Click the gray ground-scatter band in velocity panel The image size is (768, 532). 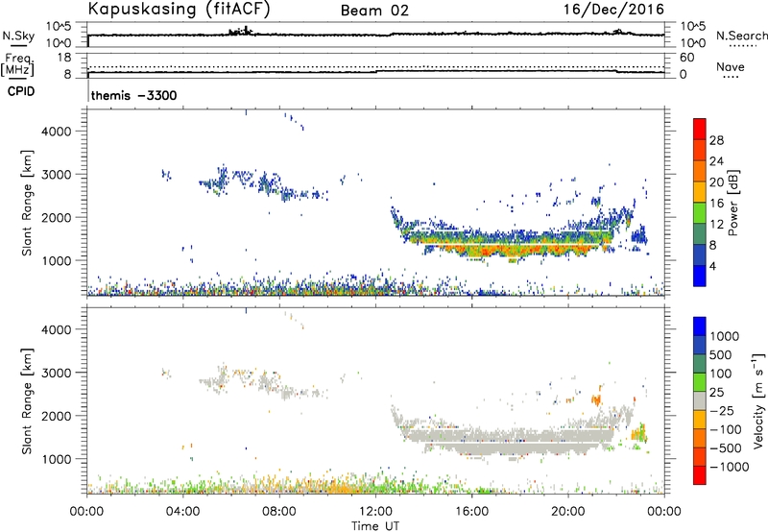click(x=510, y=440)
